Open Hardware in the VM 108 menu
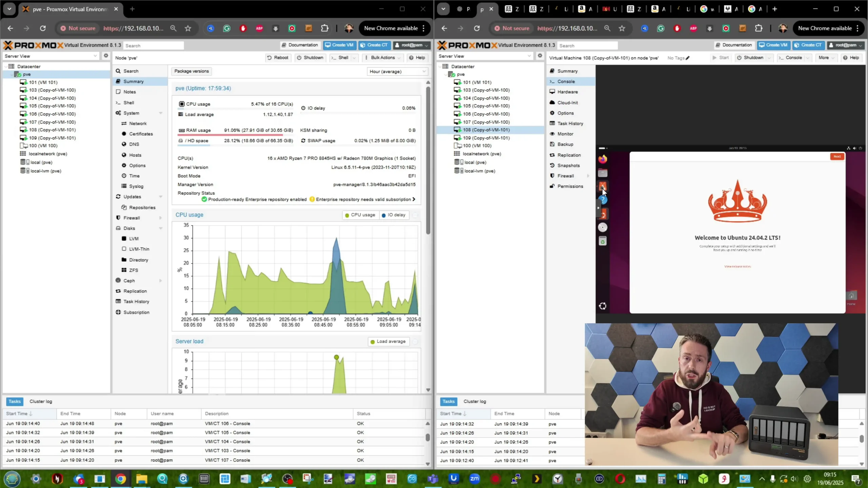The image size is (868, 488). pyautogui.click(x=571, y=92)
